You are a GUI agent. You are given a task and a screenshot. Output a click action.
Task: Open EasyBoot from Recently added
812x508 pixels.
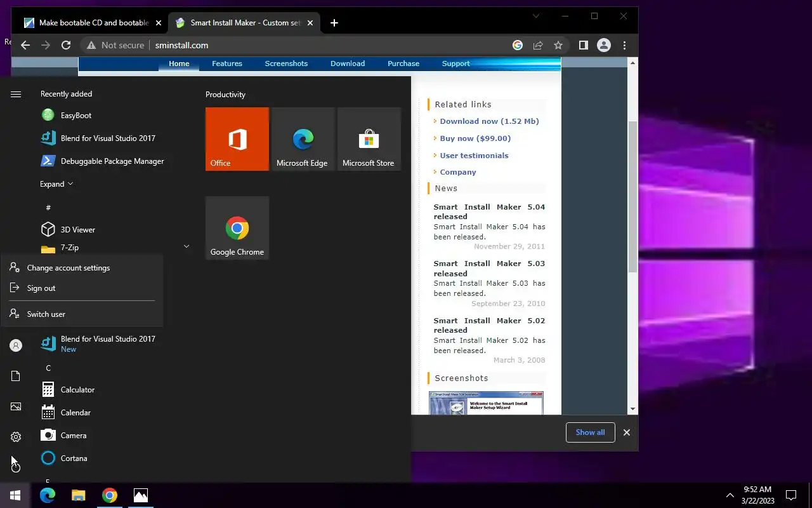tap(76, 116)
